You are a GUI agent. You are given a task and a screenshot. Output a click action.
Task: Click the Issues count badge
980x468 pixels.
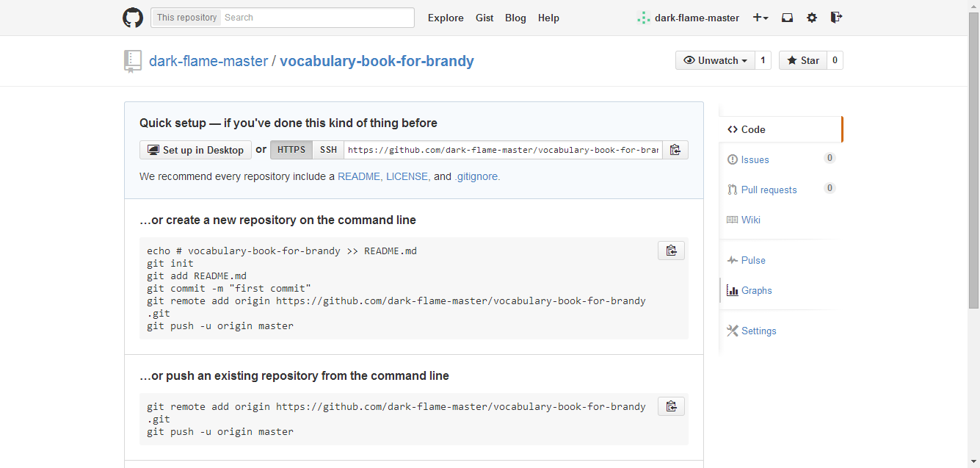click(830, 158)
